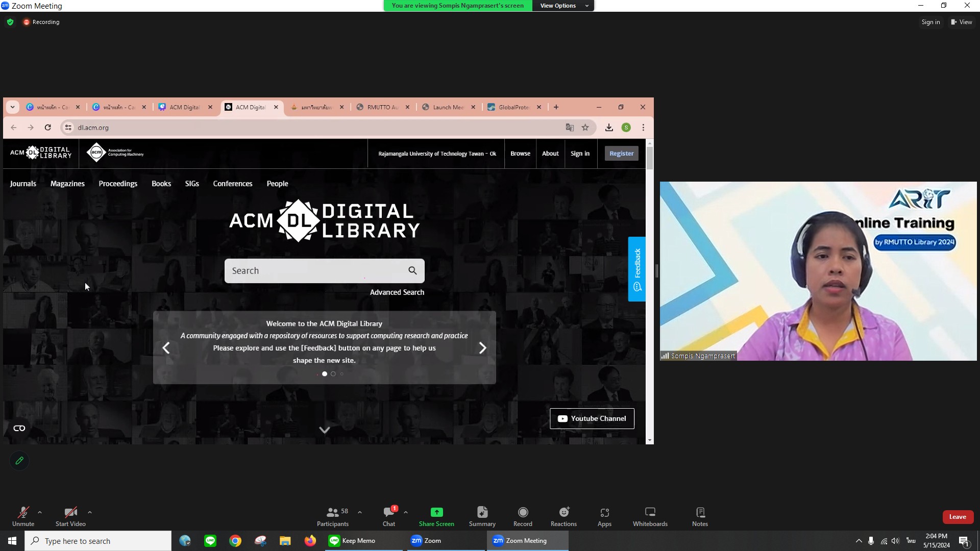Click the bookmark star icon
Viewport: 980px width, 551px height.
point(585,128)
